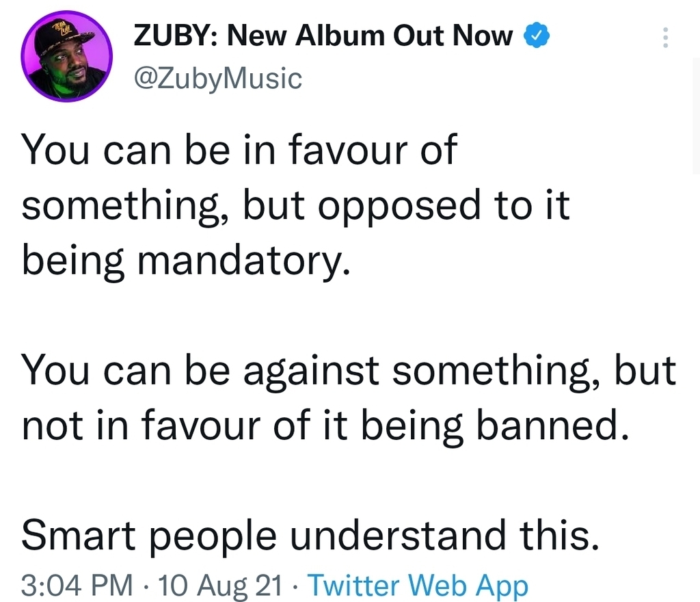Click the text 'being mandatory.'
Image resolution: width=700 pixels, height=602 pixels.
point(186,262)
